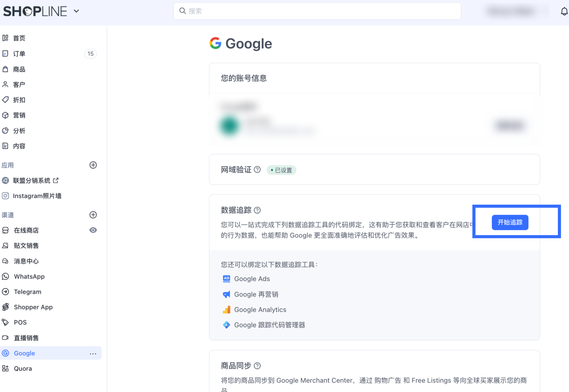569x392 pixels.
Task: Open the Telegram channel page
Action: click(28, 292)
